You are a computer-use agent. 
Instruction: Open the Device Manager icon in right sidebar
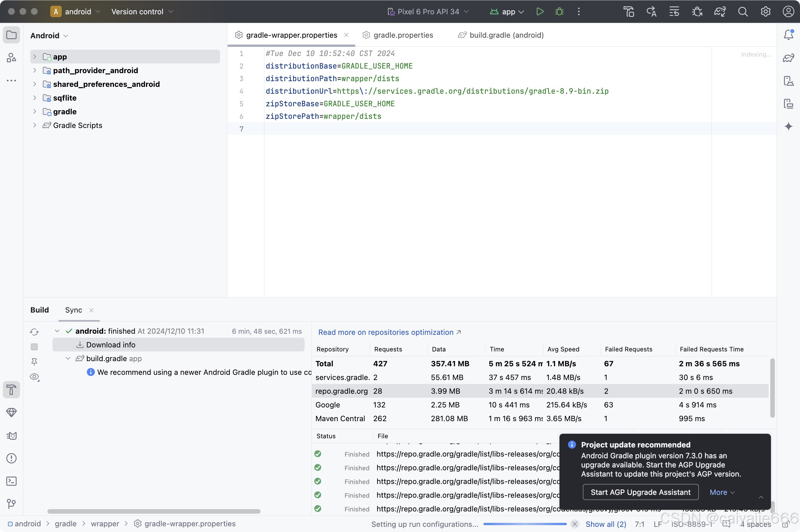pos(789,81)
